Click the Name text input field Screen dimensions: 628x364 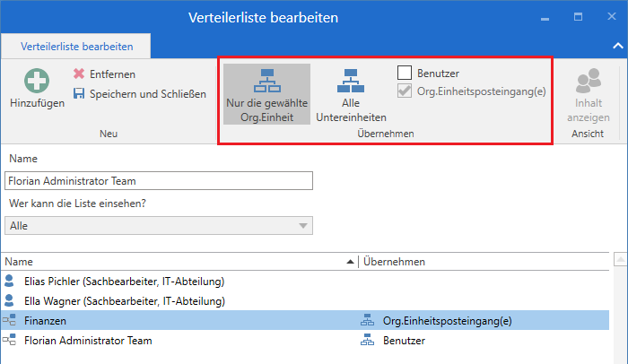click(159, 180)
